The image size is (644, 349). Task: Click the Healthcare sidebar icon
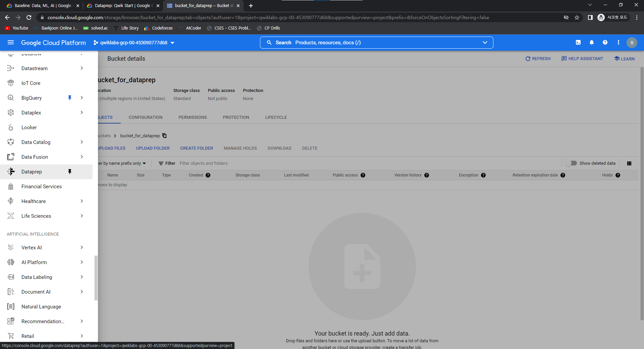pos(11,201)
